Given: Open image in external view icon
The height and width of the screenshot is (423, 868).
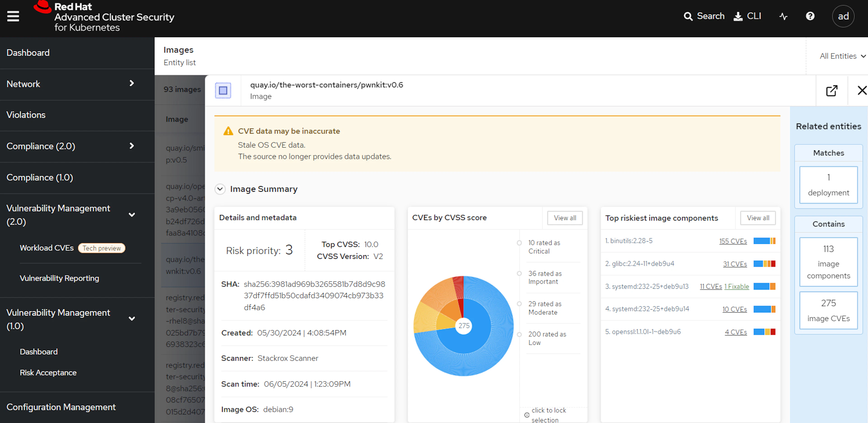Looking at the screenshot, I should click(x=831, y=91).
